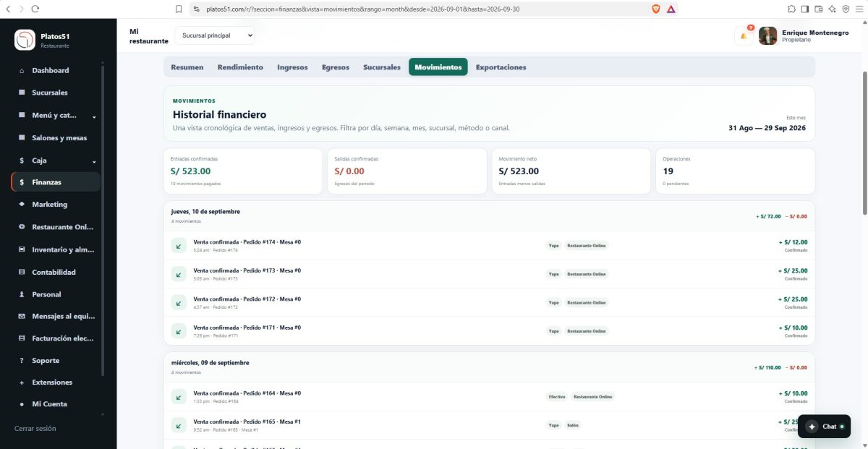Image resolution: width=868 pixels, height=449 pixels.
Task: Open the browser extensions puzzle icon
Action: (x=792, y=9)
